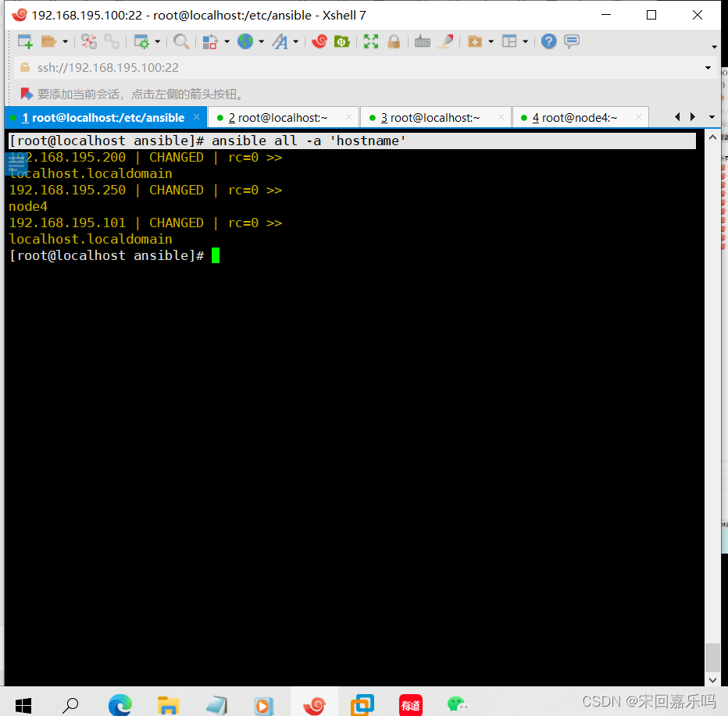This screenshot has height=716, width=728.
Task: Open the Windows Start menu
Action: pos(23,706)
